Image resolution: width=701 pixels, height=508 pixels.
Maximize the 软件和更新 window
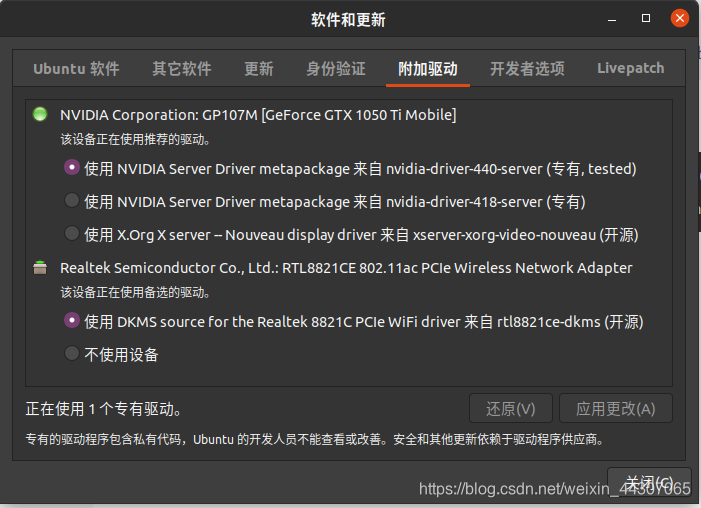coord(646,18)
